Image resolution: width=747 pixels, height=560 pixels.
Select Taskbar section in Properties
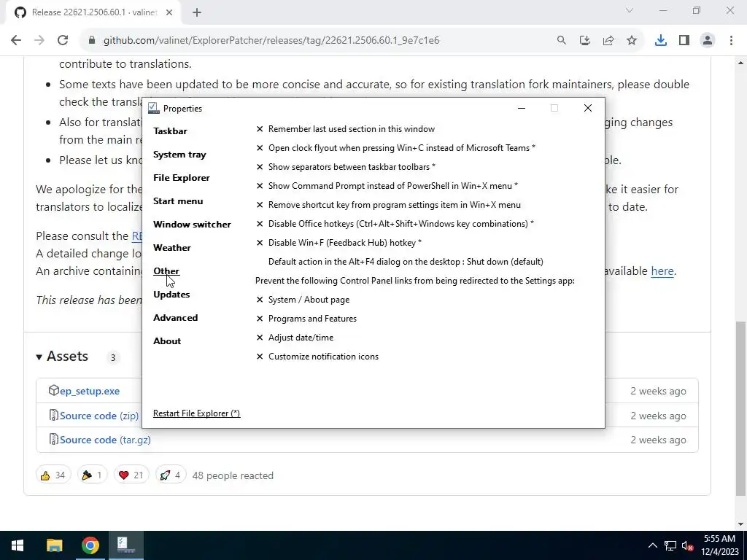tap(170, 131)
